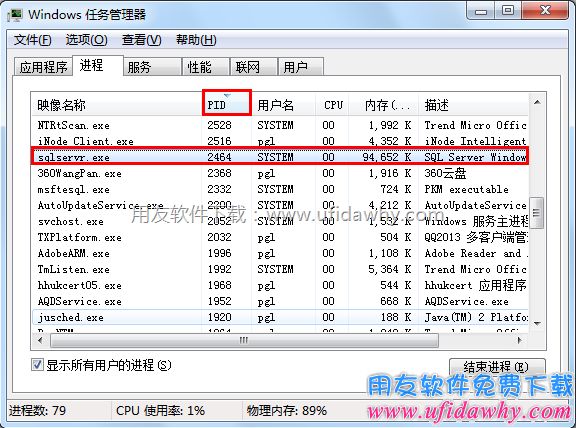Screen dimensions: 576x428
Task: Click the vertical scrollbar down arrow
Action: (x=537, y=324)
